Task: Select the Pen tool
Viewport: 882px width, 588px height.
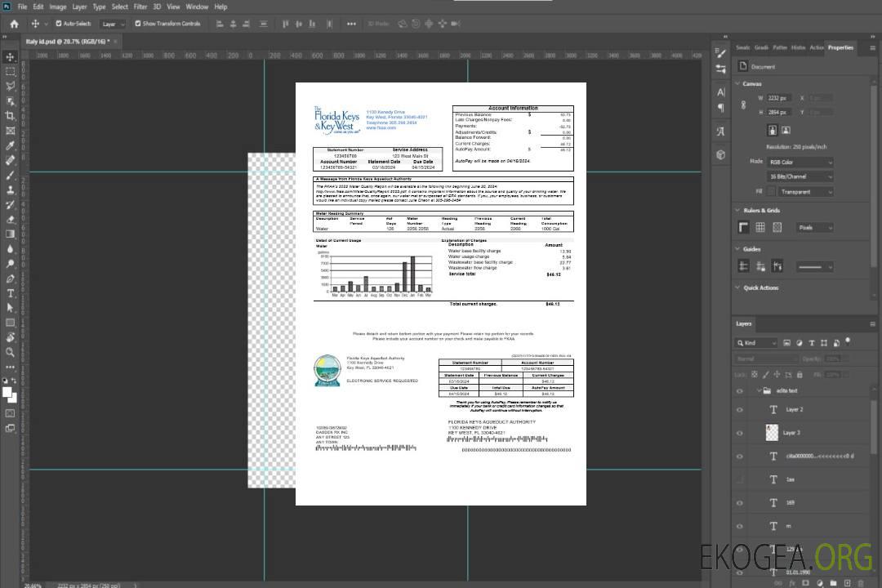Action: coord(10,278)
